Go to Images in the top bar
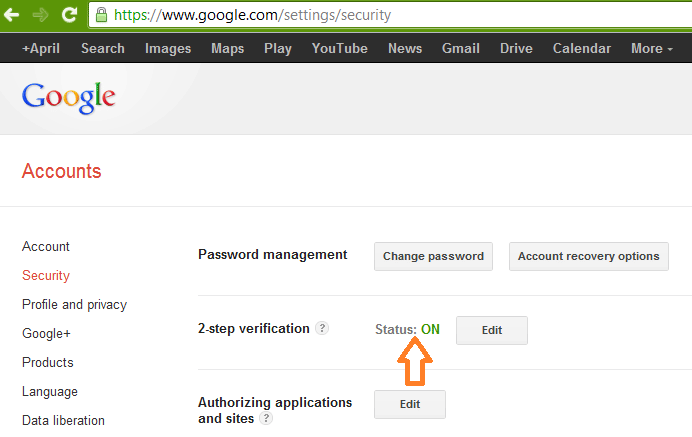692x437 pixels. click(168, 49)
